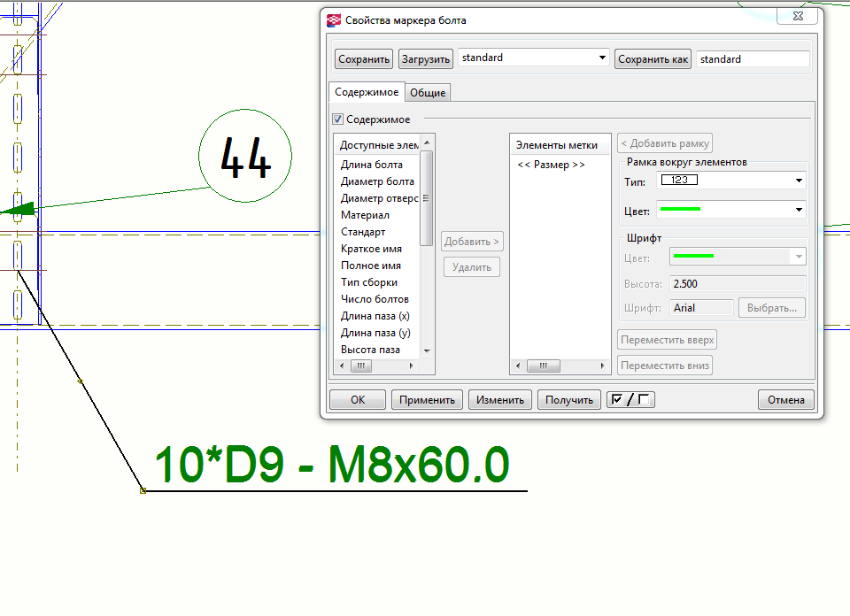Select Длина болта in available elements
Image resolution: width=850 pixels, height=616 pixels.
371,165
